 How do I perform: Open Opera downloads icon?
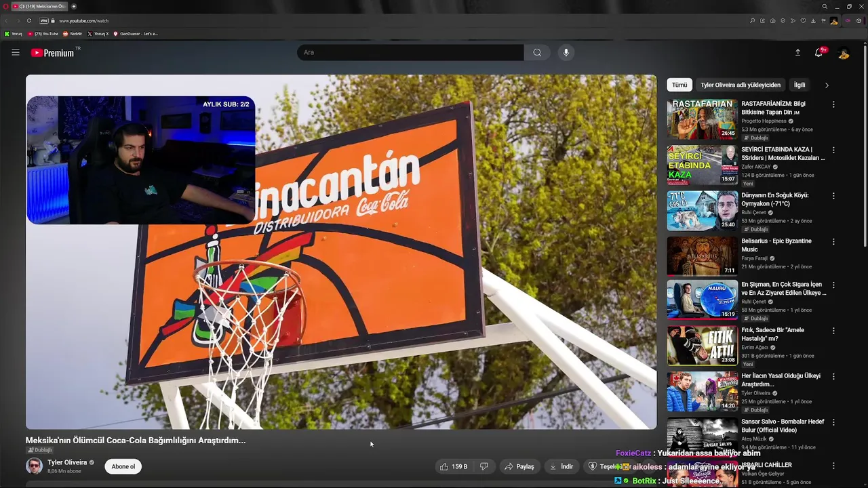[x=813, y=20]
